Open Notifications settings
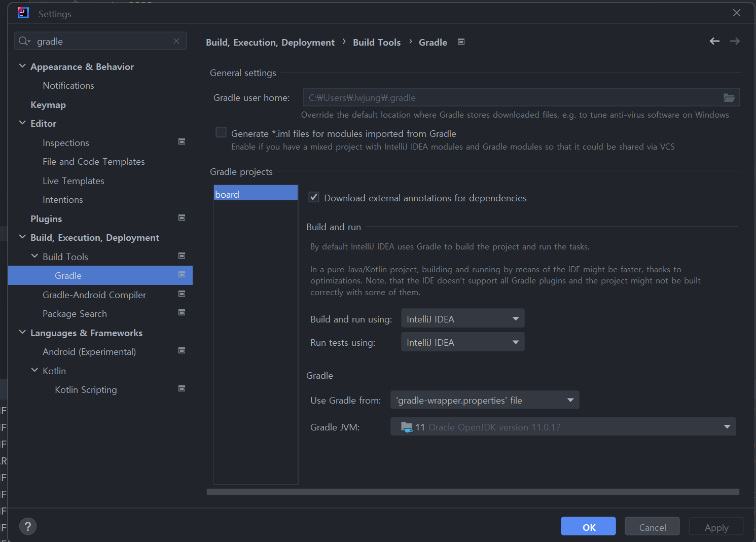The width and height of the screenshot is (756, 542). coord(68,86)
